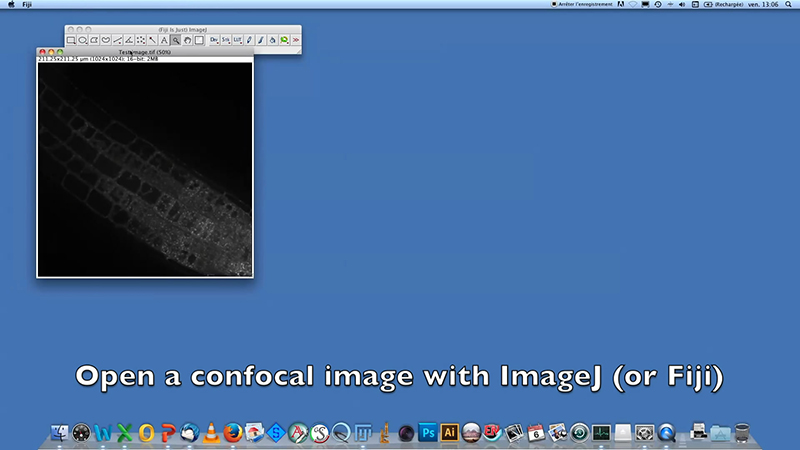Open the Dev developer menu tool

(x=214, y=40)
